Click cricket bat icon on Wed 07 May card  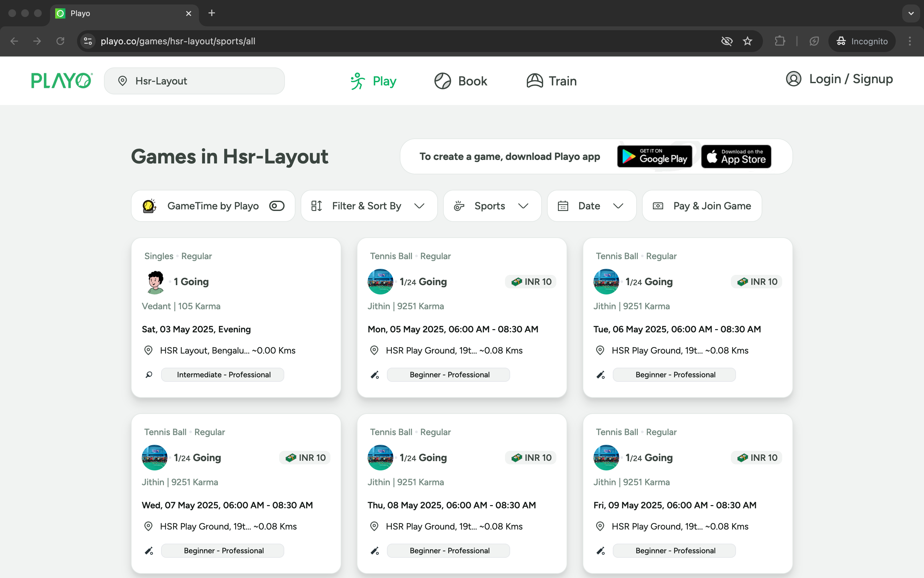click(x=149, y=550)
